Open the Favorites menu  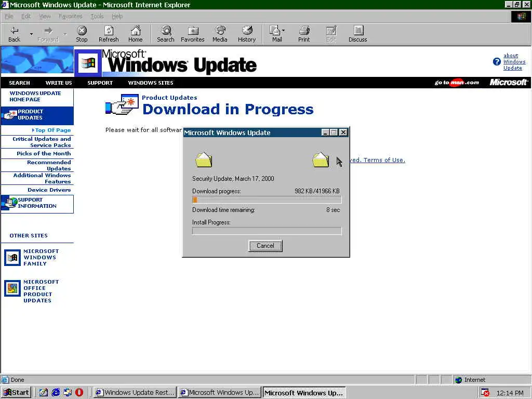point(70,16)
